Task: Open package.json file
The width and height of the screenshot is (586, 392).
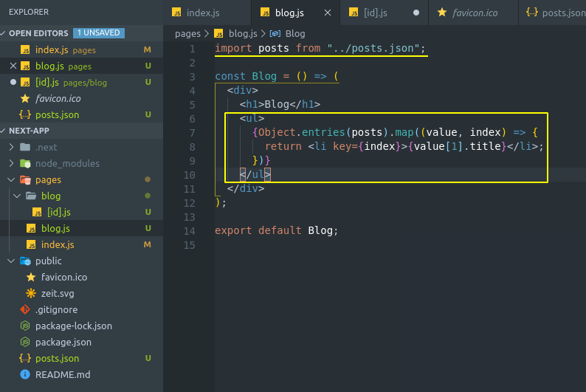Action: (x=81, y=343)
